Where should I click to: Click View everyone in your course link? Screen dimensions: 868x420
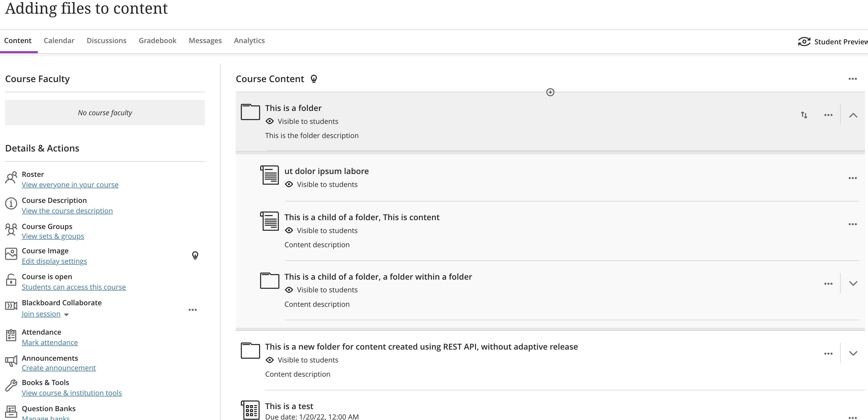(70, 185)
